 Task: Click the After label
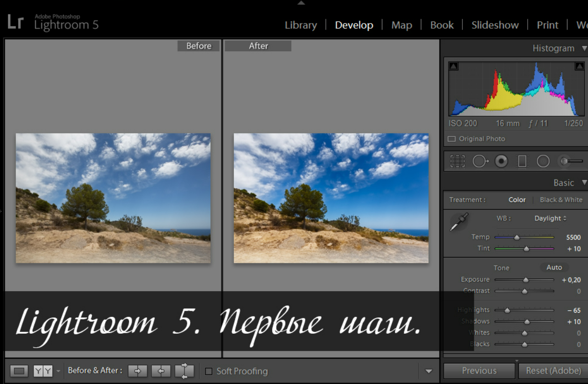[258, 46]
